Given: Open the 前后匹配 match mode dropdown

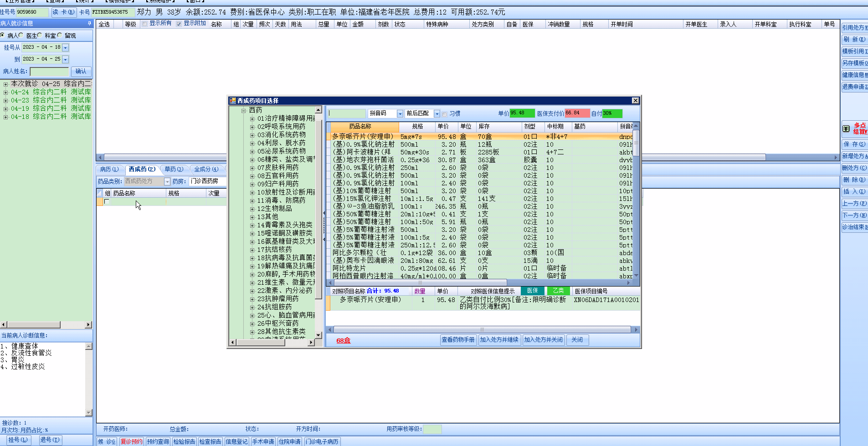Looking at the screenshot, I should click(x=437, y=113).
